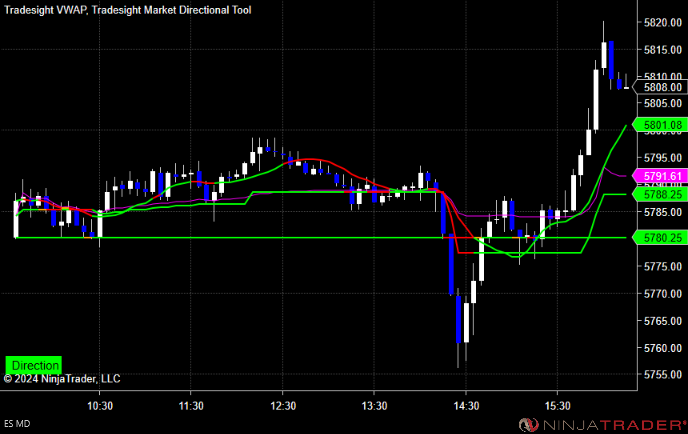Image resolution: width=688 pixels, height=434 pixels.
Task: Click the 5820.00 price axis label
Action: (x=663, y=23)
